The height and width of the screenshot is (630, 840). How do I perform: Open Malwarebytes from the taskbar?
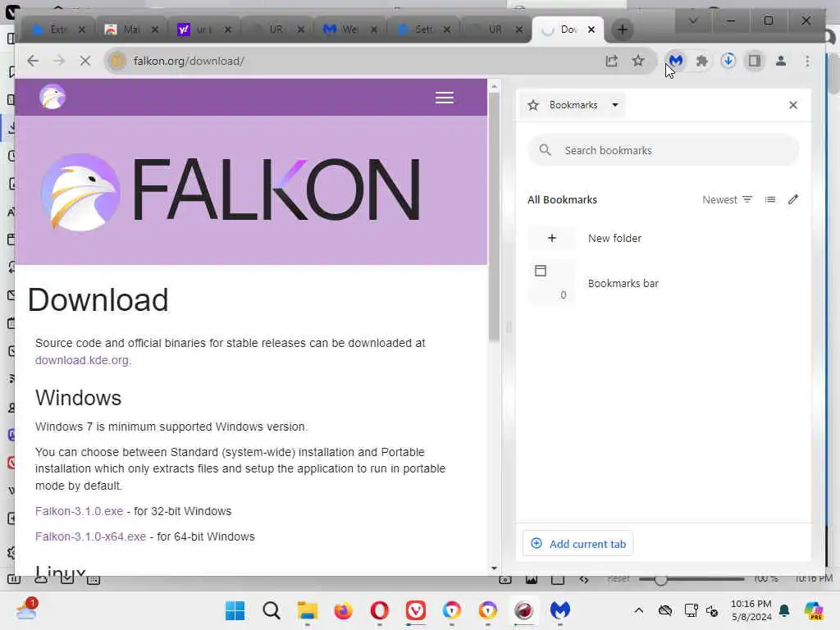click(560, 610)
